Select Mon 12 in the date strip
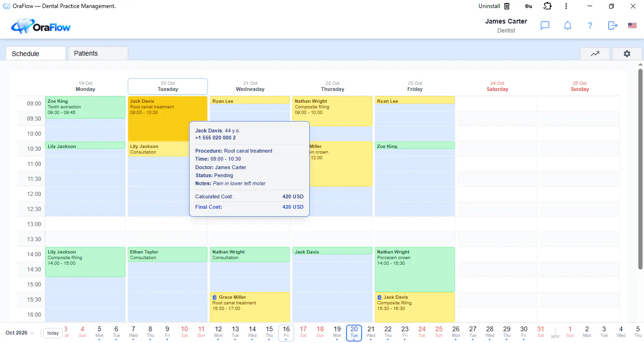 click(218, 332)
